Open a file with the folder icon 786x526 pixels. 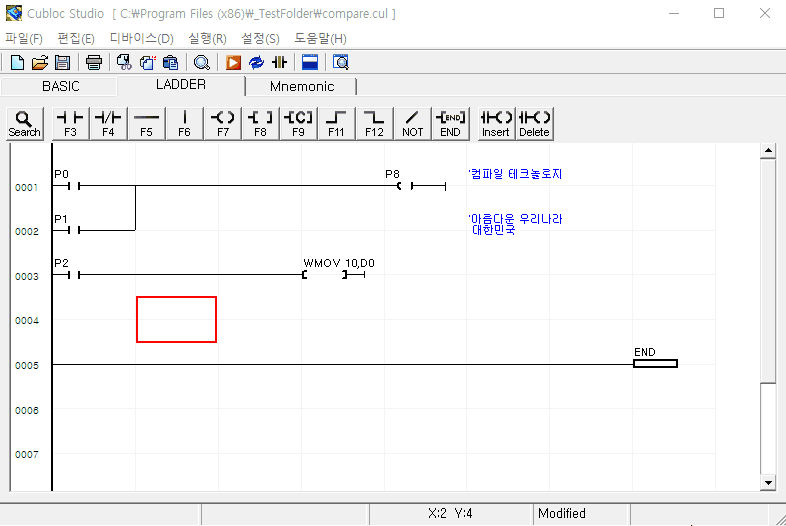click(40, 62)
